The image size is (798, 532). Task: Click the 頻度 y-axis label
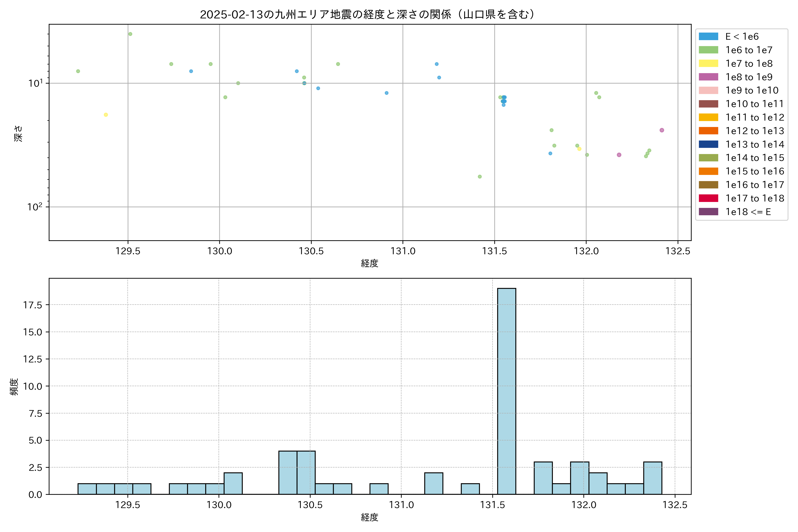[x=14, y=386]
